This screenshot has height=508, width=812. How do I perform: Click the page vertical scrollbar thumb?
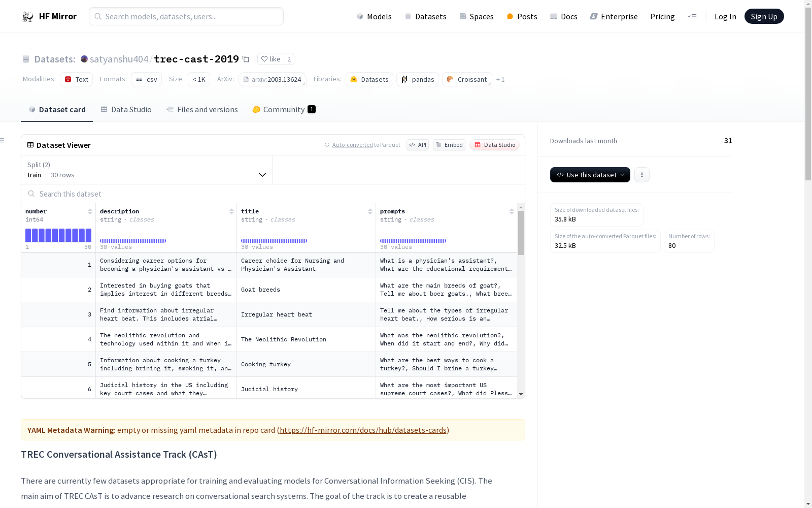click(808, 94)
